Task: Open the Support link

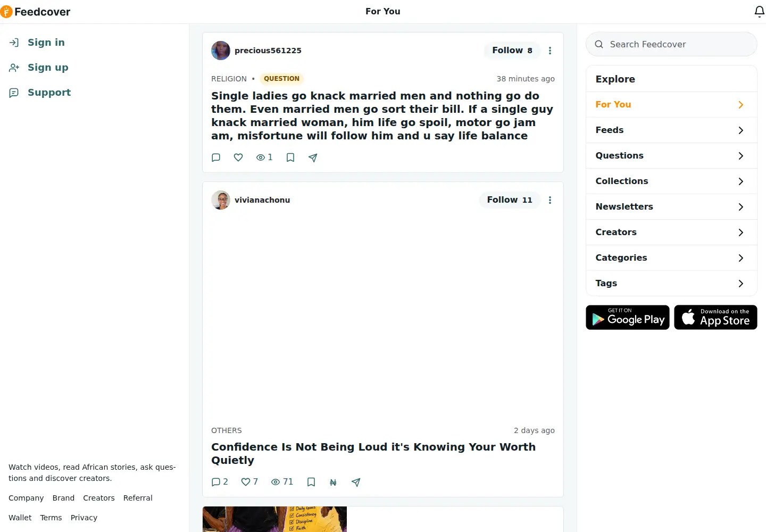Action: point(40,93)
